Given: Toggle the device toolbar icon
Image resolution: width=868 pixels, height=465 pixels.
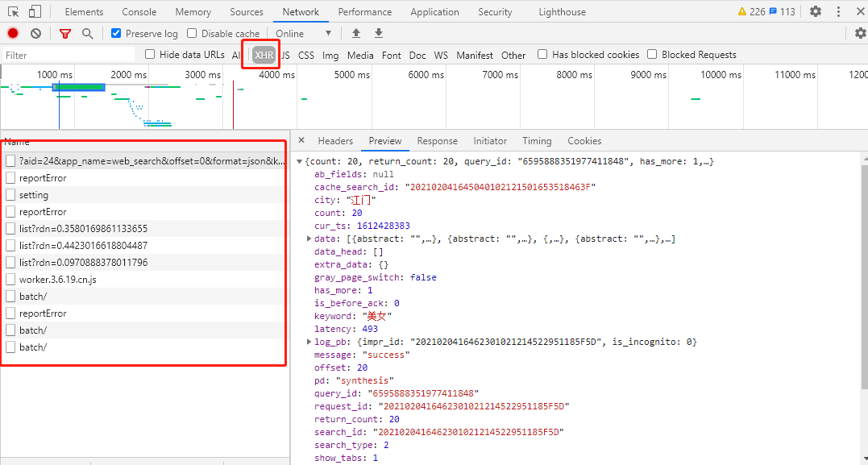Looking at the screenshot, I should point(35,12).
